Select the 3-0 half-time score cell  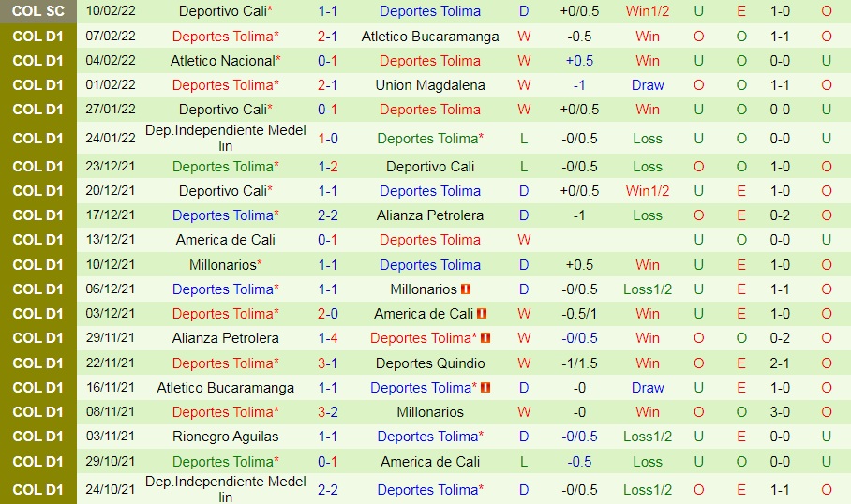[x=780, y=411]
